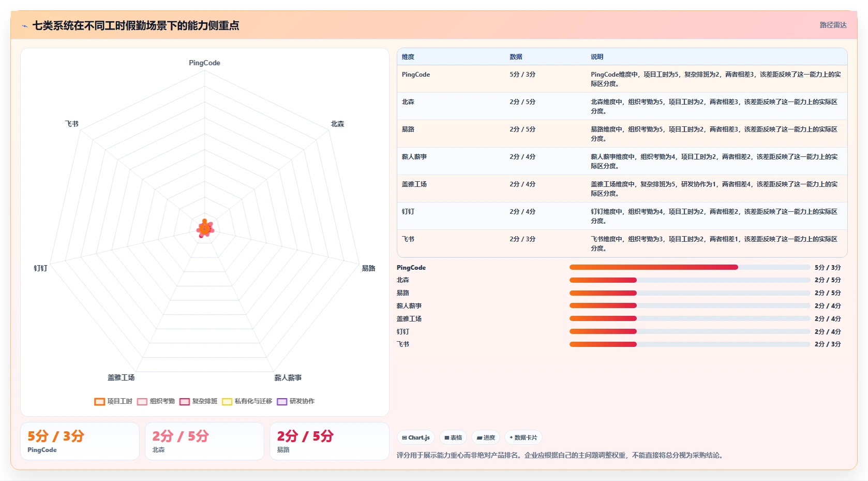This screenshot has height=481, width=868.
Task: Click the dashboard title 七类系统在不同工时假勤场景下的能力侧重点
Action: tap(136, 26)
